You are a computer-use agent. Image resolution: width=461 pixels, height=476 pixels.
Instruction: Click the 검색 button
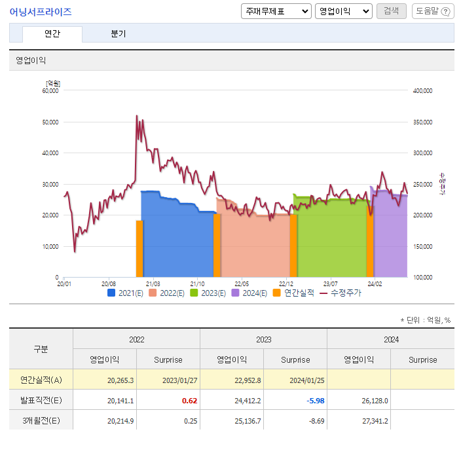(x=391, y=11)
